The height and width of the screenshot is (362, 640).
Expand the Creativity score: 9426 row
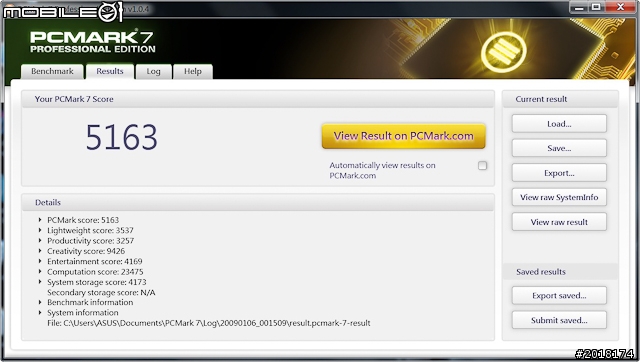pos(40,251)
